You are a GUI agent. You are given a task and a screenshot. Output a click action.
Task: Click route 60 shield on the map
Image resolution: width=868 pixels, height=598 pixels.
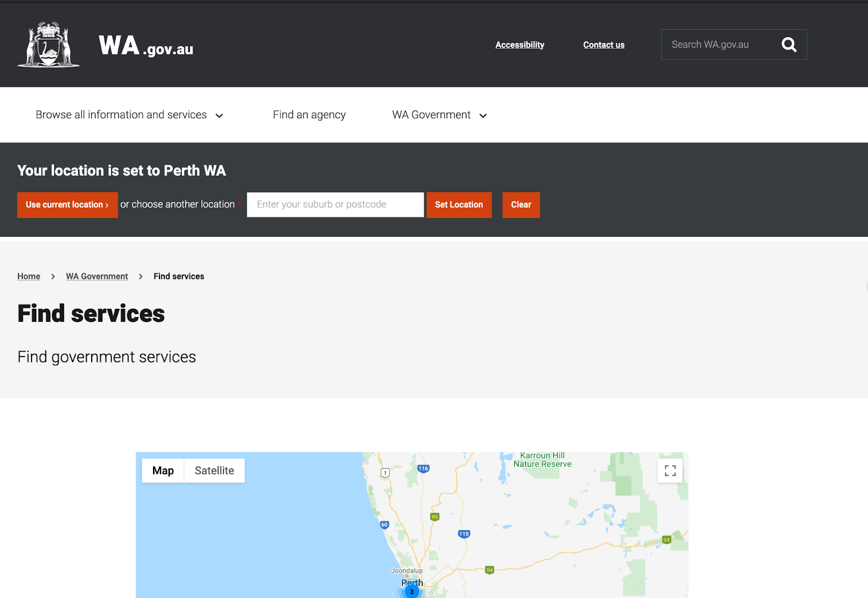pos(384,525)
